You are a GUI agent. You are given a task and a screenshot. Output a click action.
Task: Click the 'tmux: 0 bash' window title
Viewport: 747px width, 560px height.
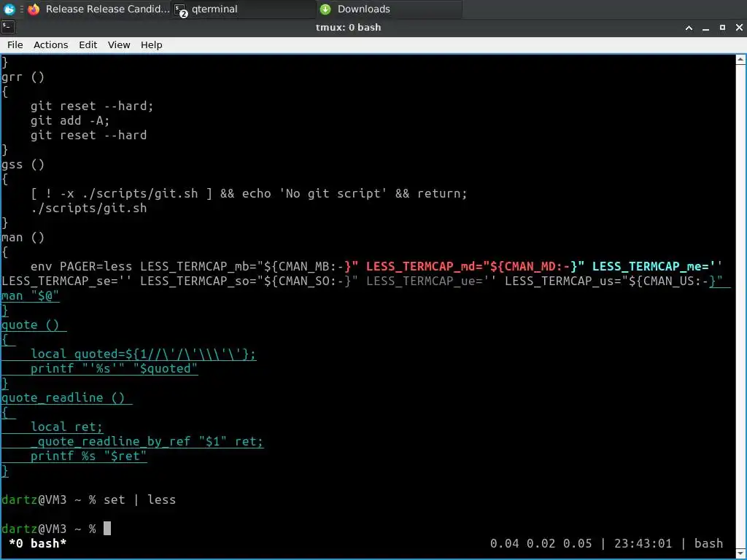[348, 27]
